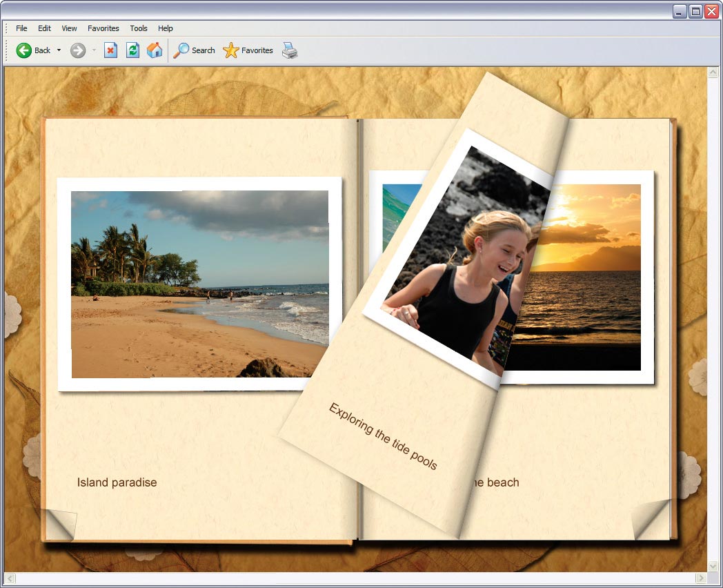This screenshot has height=588, width=723.
Task: Print the page using the printer icon
Action: [290, 50]
